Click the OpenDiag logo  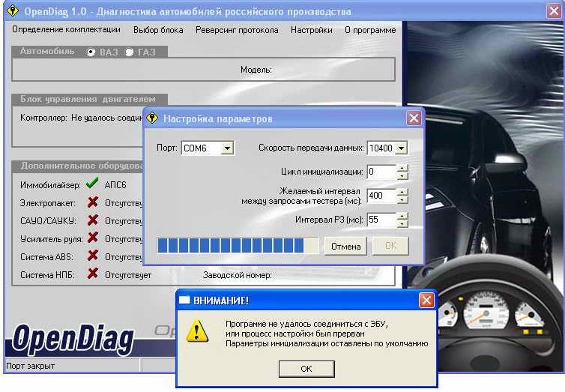point(73,339)
